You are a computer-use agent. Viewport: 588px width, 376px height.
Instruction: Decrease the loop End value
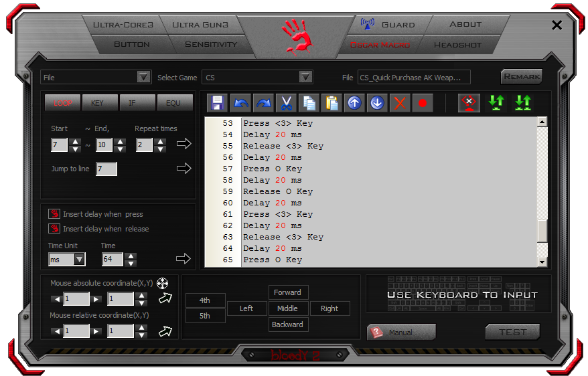(120, 149)
